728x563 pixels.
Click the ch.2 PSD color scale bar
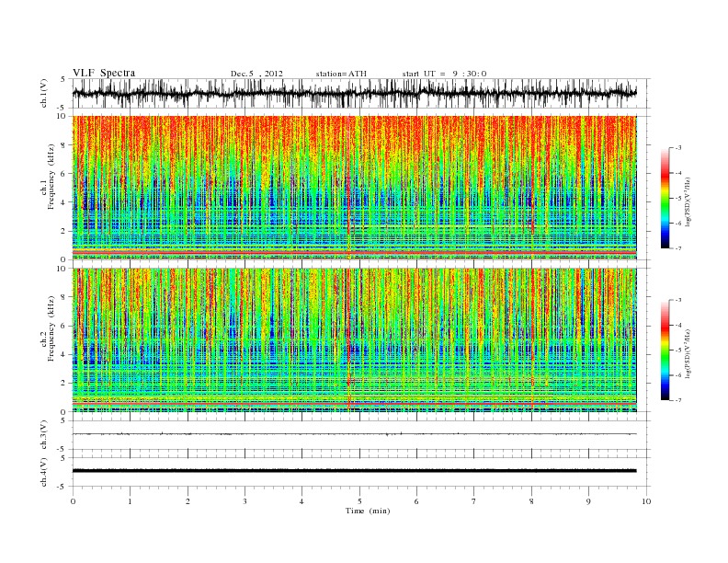coord(665,350)
